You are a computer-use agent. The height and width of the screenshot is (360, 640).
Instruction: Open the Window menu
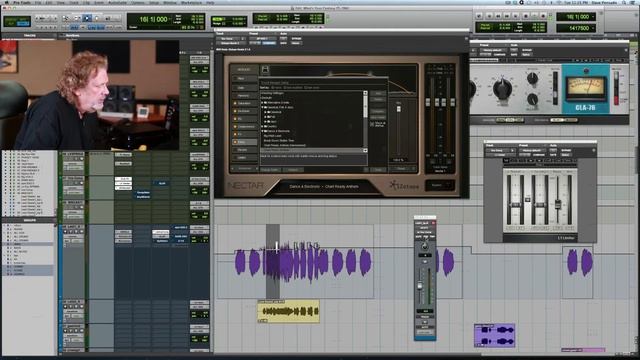[170, 2]
